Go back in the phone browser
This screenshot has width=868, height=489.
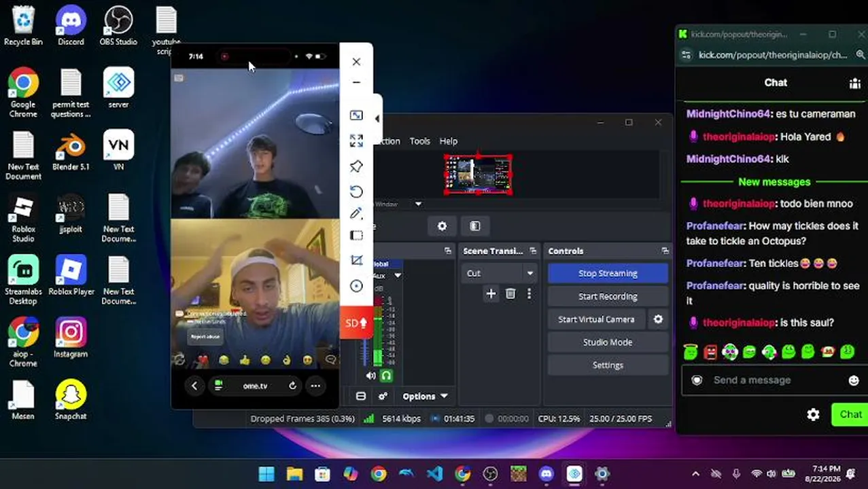pos(194,386)
